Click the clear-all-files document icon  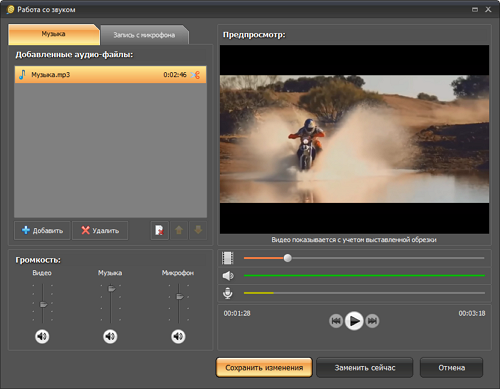coord(160,230)
